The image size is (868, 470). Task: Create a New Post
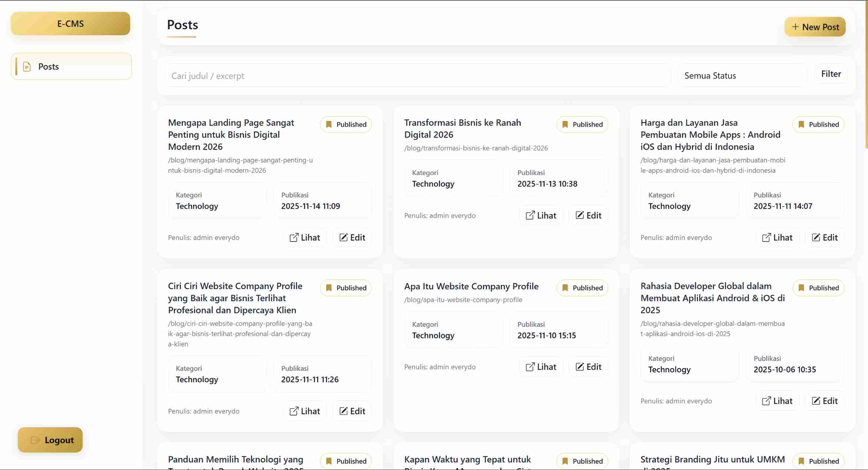click(x=815, y=27)
